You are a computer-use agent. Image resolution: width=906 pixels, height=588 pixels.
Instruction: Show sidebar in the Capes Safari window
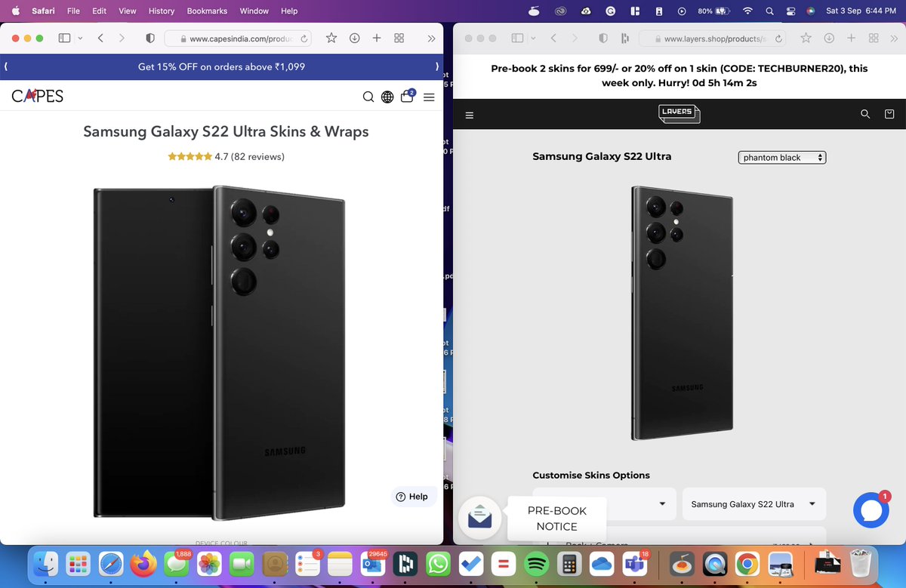(x=65, y=38)
